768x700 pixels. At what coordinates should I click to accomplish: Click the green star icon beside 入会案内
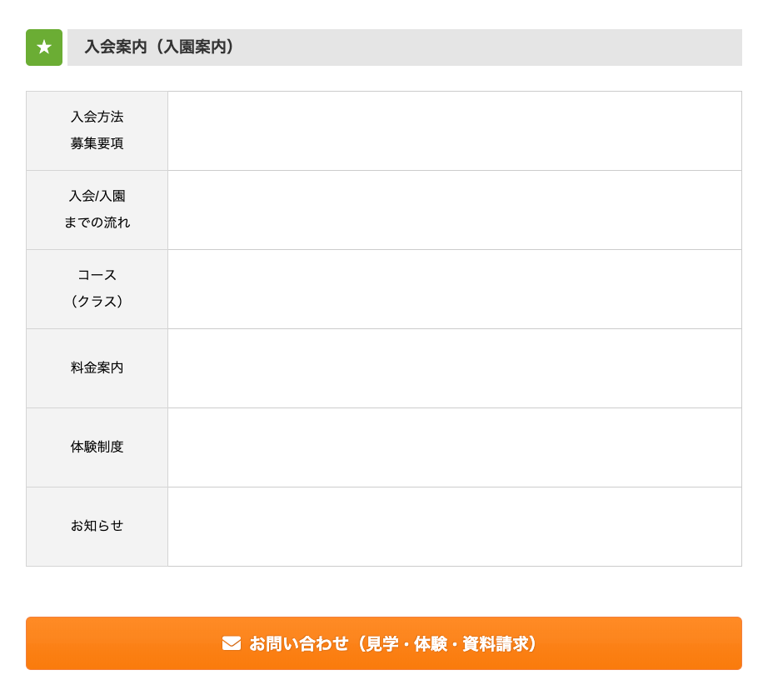44,47
